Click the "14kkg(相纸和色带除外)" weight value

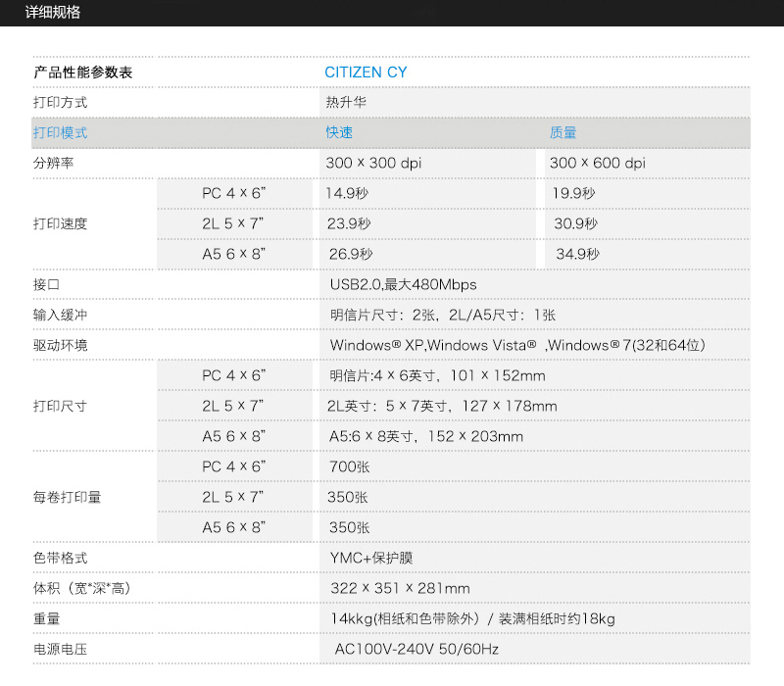[405, 619]
